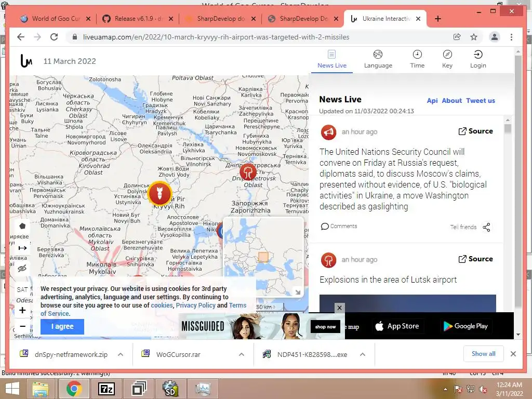Open the Google Play download button
Screen dimensions: 532x399
click(x=466, y=326)
